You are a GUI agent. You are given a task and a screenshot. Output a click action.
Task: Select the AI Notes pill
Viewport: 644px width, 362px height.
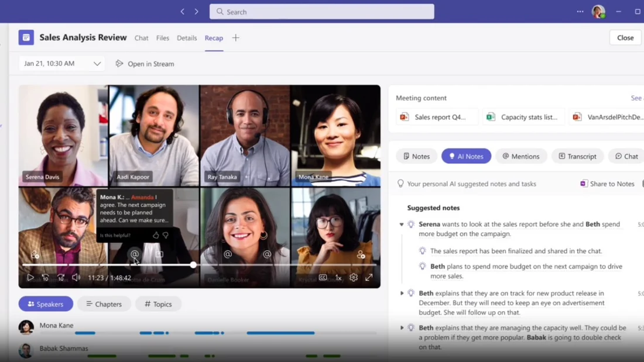coord(466,156)
